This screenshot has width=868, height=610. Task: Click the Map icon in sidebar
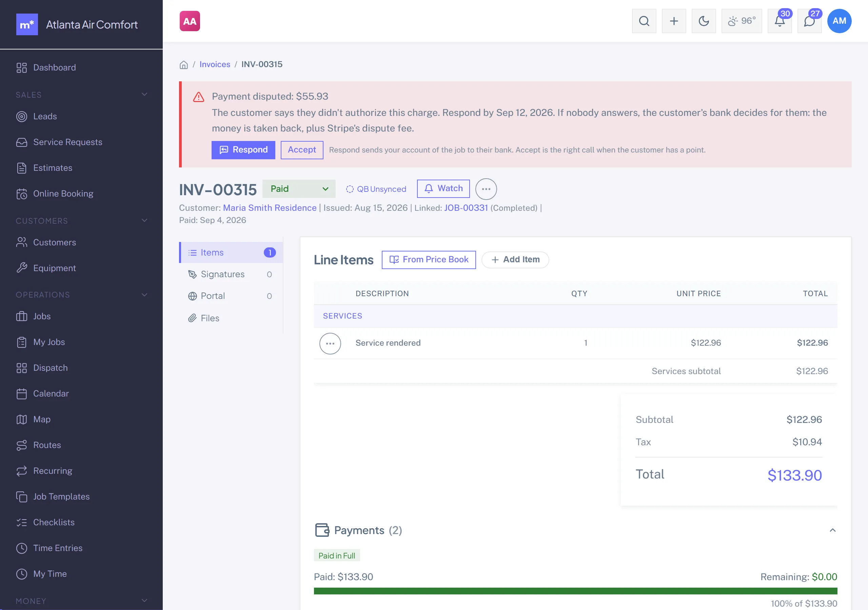(x=22, y=419)
